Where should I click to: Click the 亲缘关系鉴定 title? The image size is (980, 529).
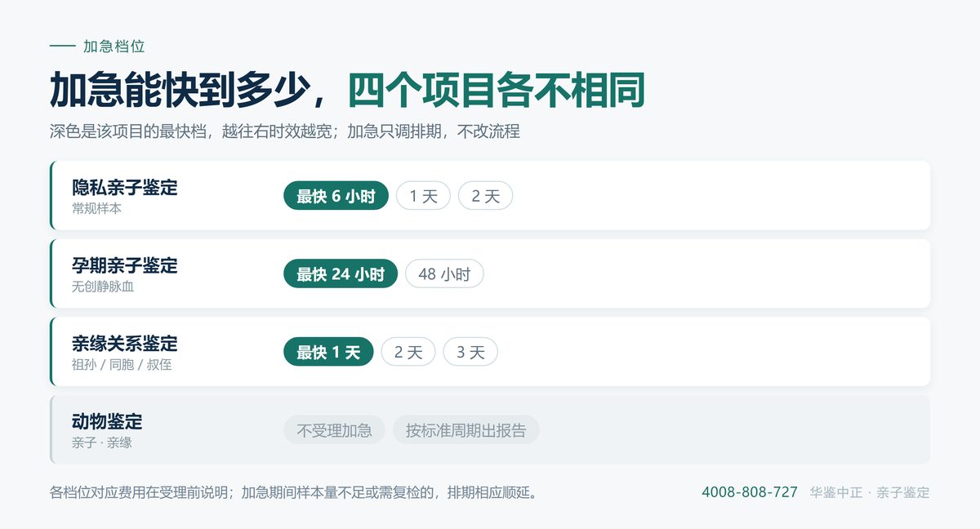(x=125, y=344)
